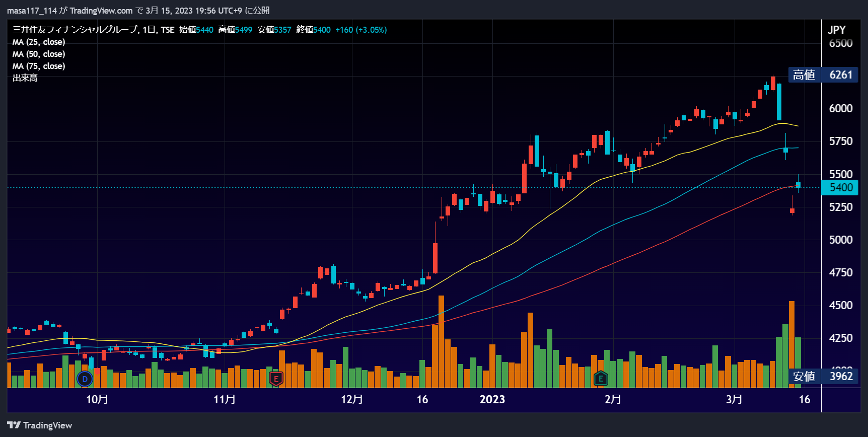The height and width of the screenshot is (437, 868).
Task: Click the MA (75, close) indicator label
Action: pyautogui.click(x=39, y=66)
